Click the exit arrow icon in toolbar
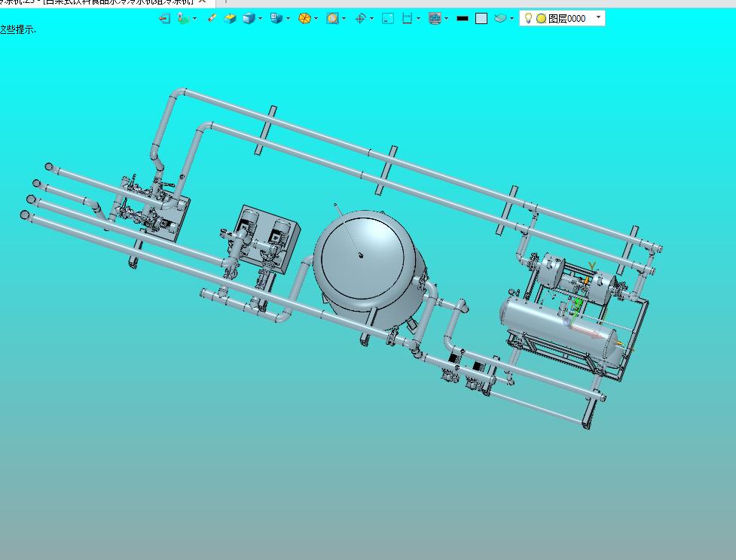 click(x=164, y=18)
